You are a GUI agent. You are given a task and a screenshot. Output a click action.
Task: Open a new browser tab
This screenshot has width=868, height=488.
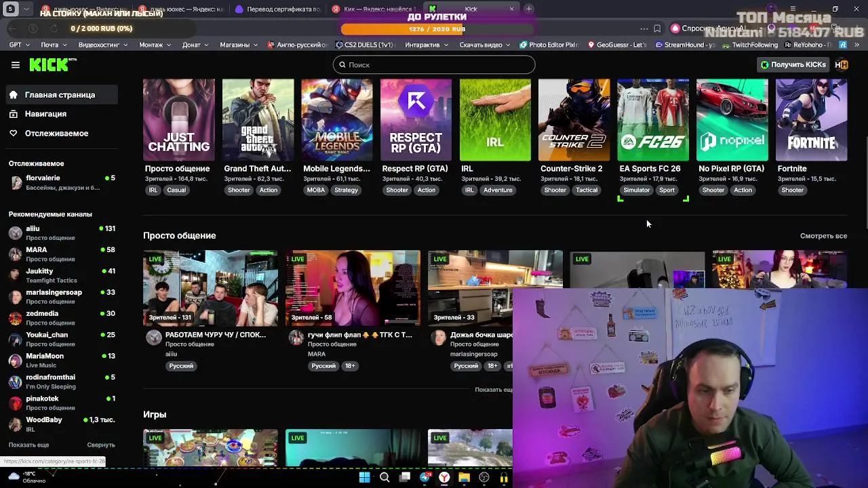[x=528, y=9]
